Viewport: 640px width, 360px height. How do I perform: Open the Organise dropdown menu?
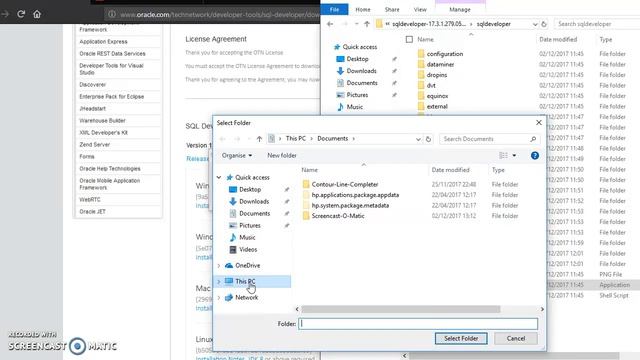[x=237, y=156]
